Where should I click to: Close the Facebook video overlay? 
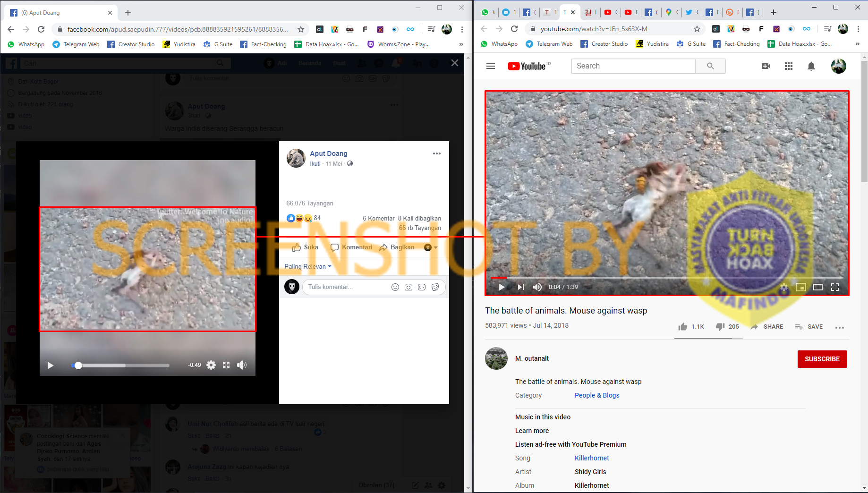pyautogui.click(x=455, y=63)
